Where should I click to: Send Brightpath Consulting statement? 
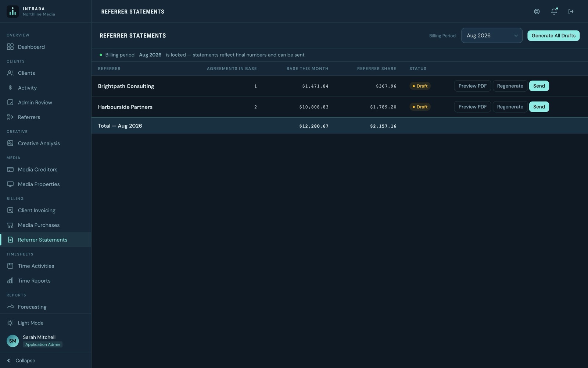coord(539,86)
